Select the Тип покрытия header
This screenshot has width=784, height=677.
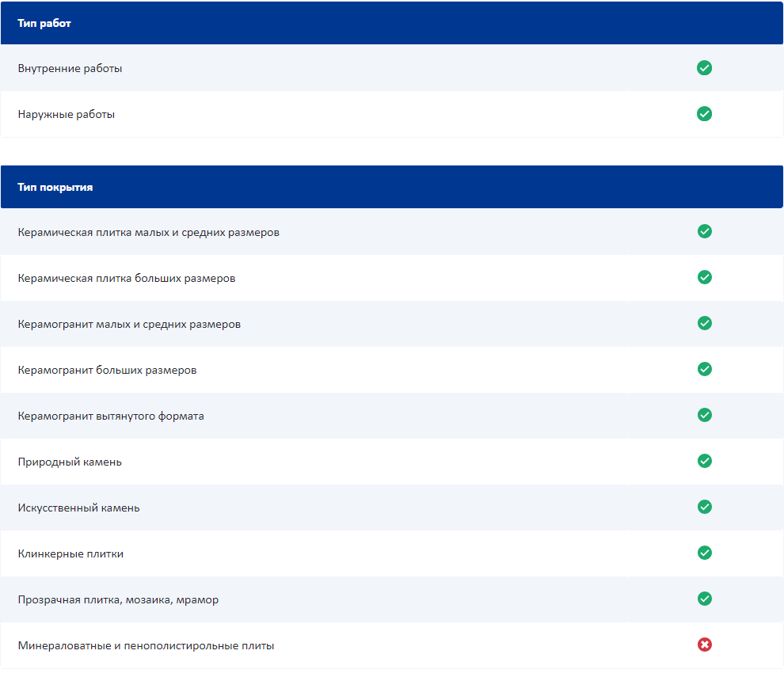coord(55,188)
